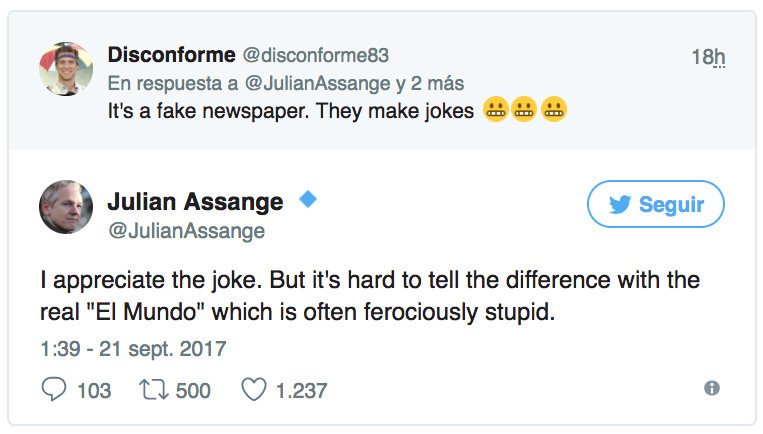Click the last grimacing emoji
Viewport: 763px width, 434px height.
tap(554, 110)
